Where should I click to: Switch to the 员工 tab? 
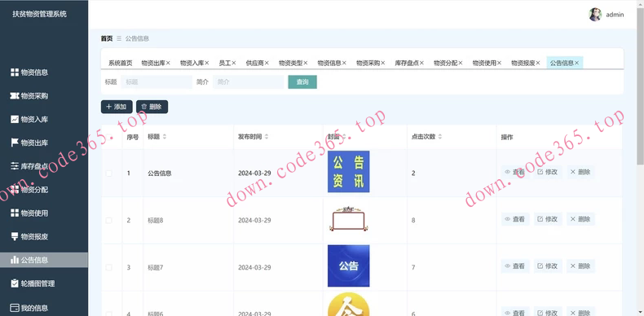(225, 63)
